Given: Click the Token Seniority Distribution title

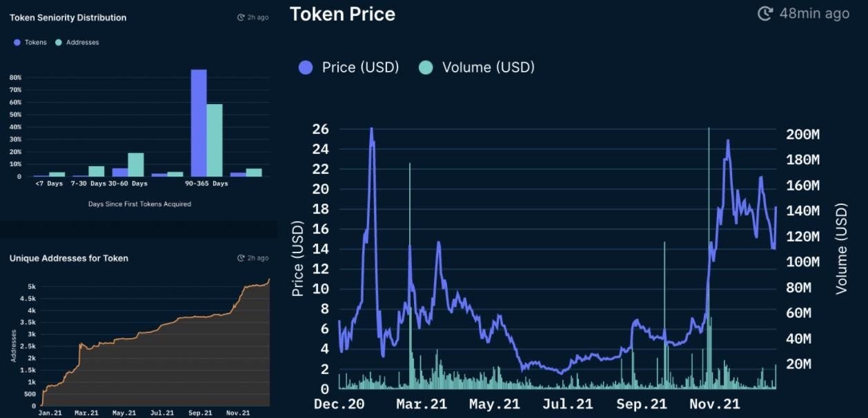Looking at the screenshot, I should 68,18.
